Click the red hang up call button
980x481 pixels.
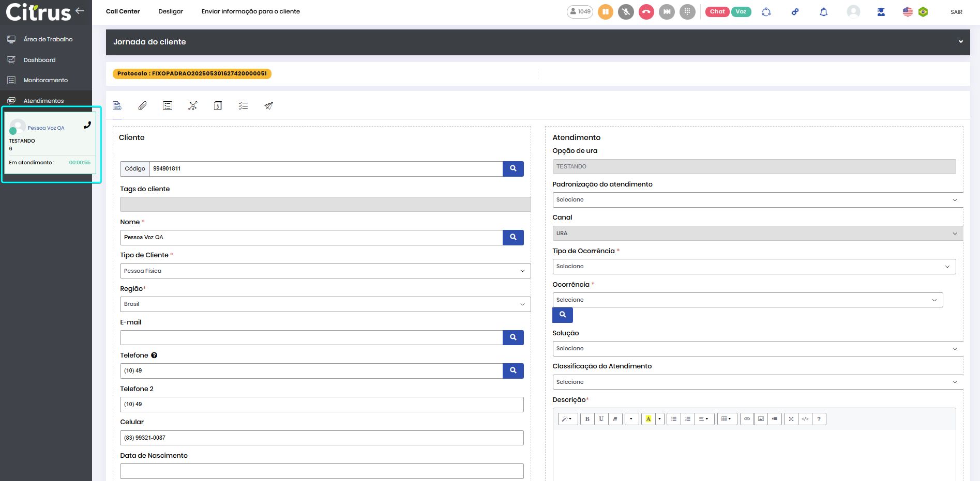pyautogui.click(x=646, y=12)
